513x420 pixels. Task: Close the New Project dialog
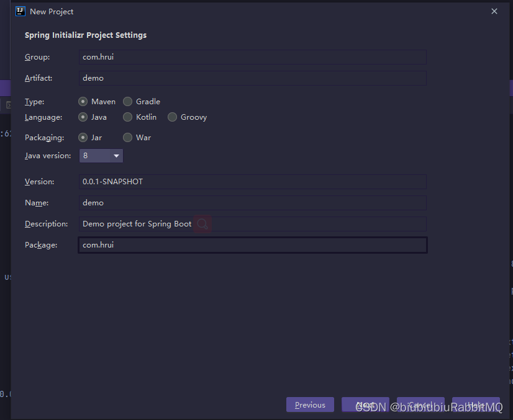(494, 11)
